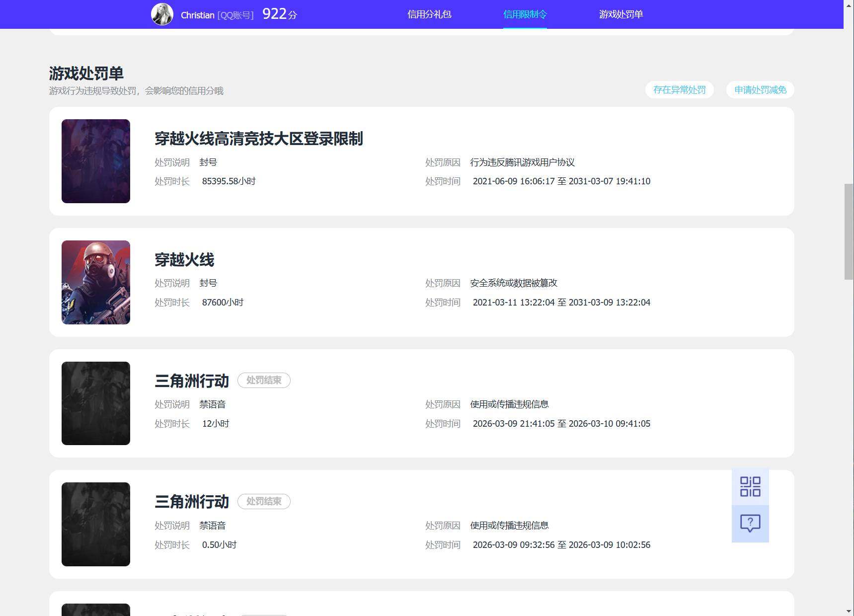Screen dimensions: 854x616
Task: Open the 穿越火线高清竞技大区 cover thumbnail
Action: 96,161
